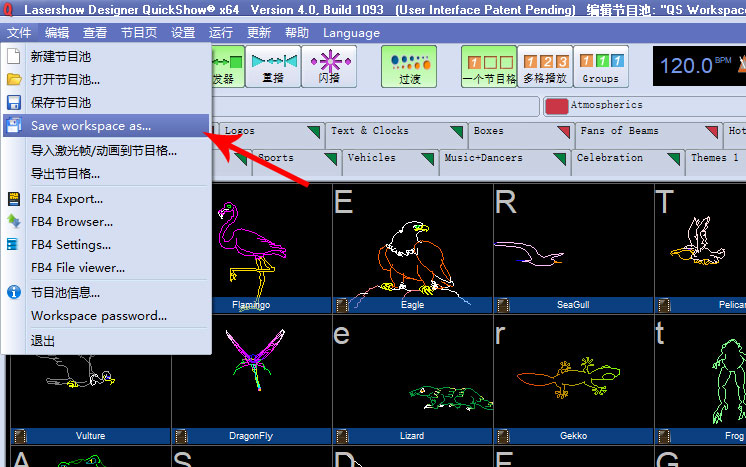Switch to the Text & Clocks tab
The height and width of the screenshot is (467, 746).
coord(396,135)
